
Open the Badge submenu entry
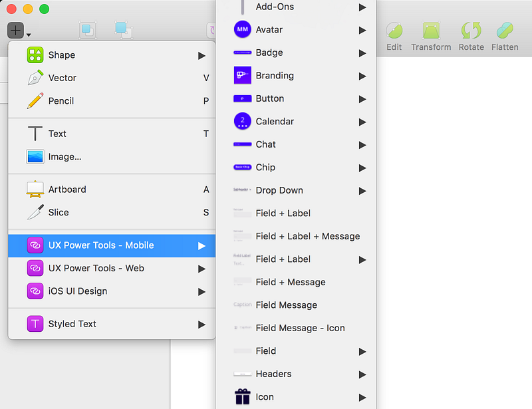pyautogui.click(x=296, y=53)
